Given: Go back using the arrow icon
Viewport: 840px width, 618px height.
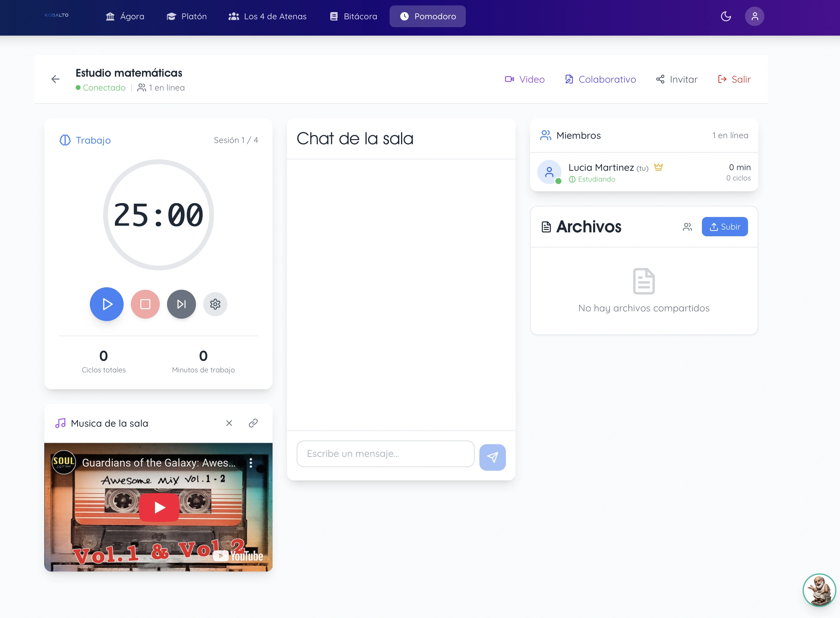Looking at the screenshot, I should (x=55, y=79).
